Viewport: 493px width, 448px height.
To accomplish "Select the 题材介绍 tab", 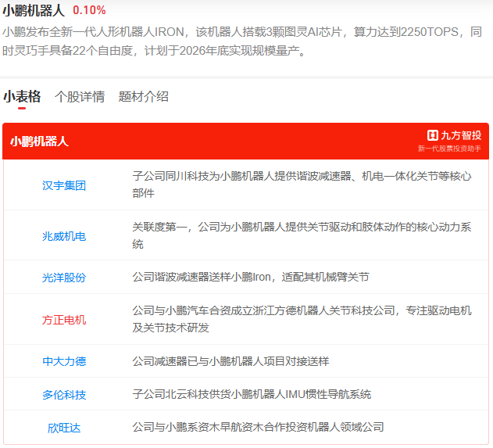I will (143, 97).
